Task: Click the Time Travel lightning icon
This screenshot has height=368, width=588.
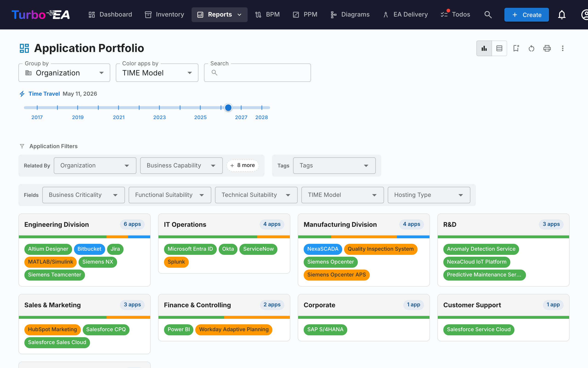Action: 22,94
